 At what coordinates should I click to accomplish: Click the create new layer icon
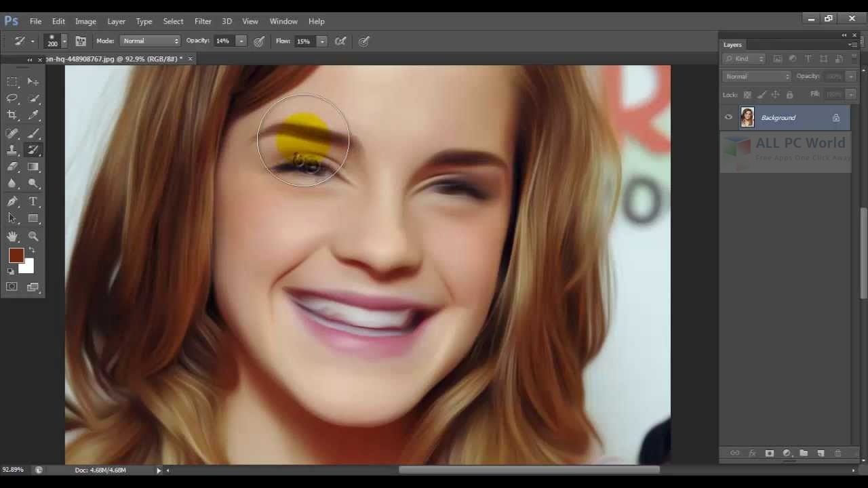[x=821, y=453]
